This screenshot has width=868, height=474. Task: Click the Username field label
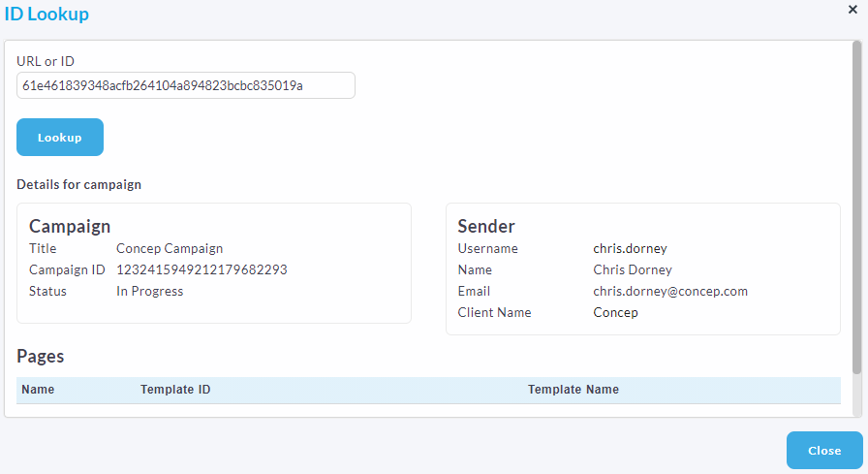(x=487, y=248)
